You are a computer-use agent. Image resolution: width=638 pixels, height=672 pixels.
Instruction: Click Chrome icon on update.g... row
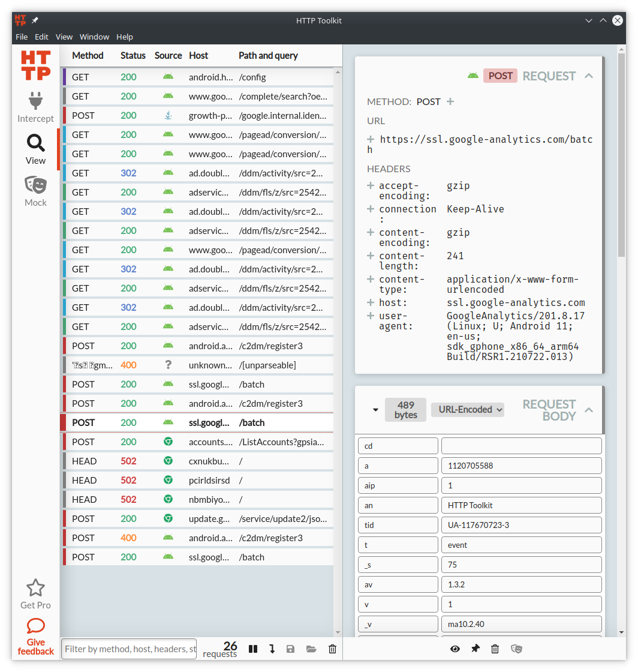point(168,518)
